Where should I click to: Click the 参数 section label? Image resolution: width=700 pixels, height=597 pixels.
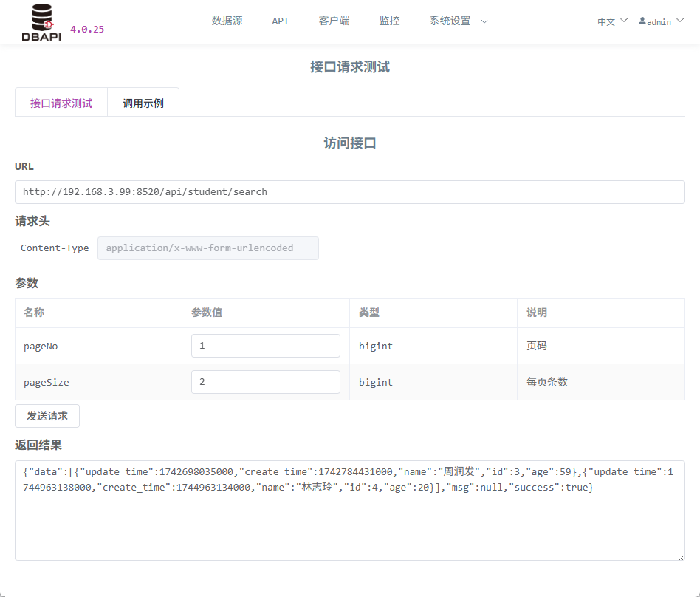coord(27,283)
